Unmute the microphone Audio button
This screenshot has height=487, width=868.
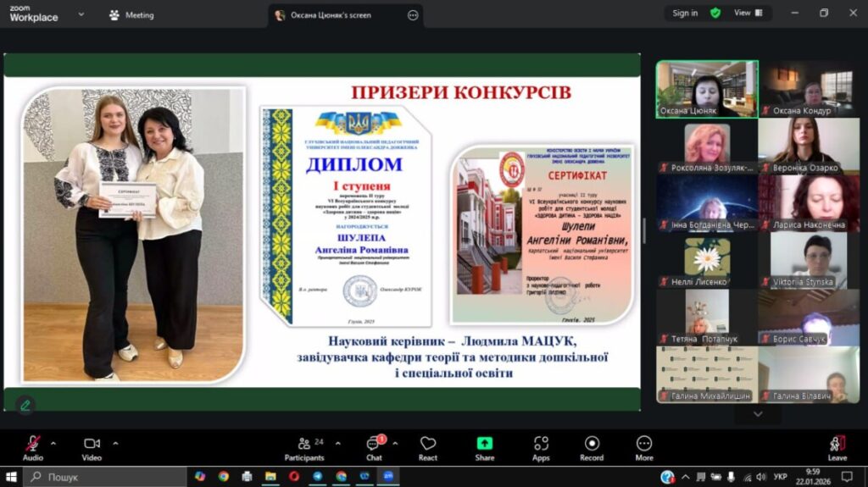[x=33, y=448]
